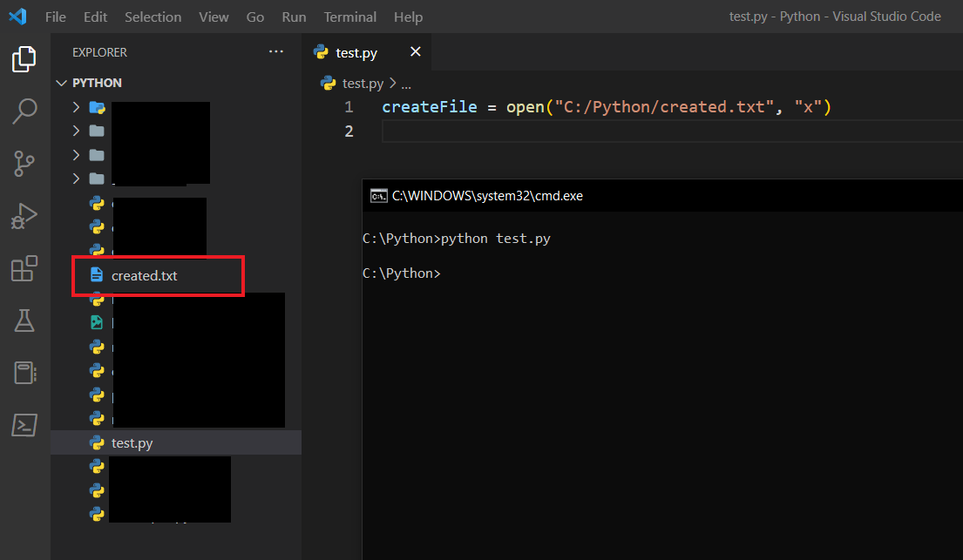Click the terminal icon in activity bar
The image size is (963, 560).
[24, 425]
